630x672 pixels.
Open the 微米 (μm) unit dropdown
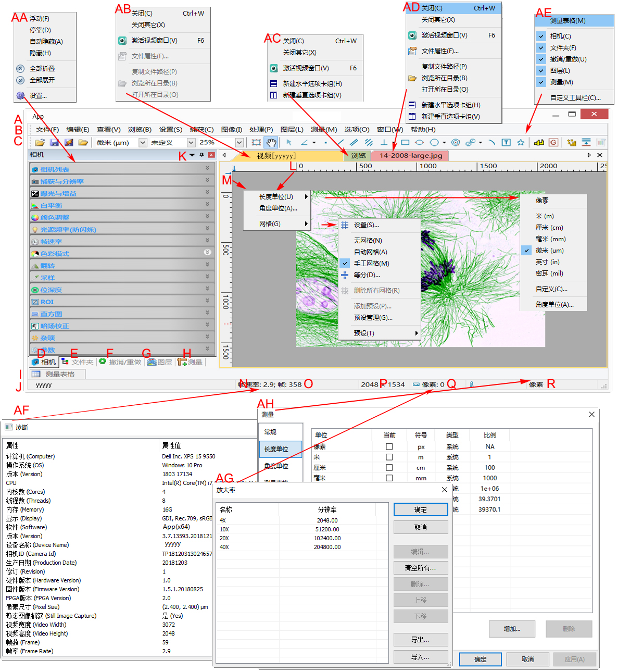coord(143,142)
